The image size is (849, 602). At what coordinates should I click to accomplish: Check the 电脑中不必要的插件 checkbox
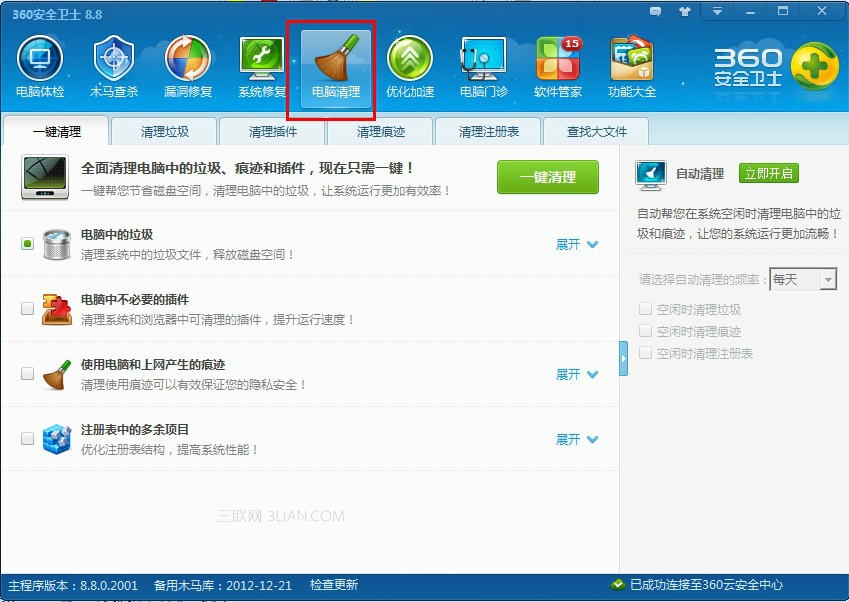(27, 309)
